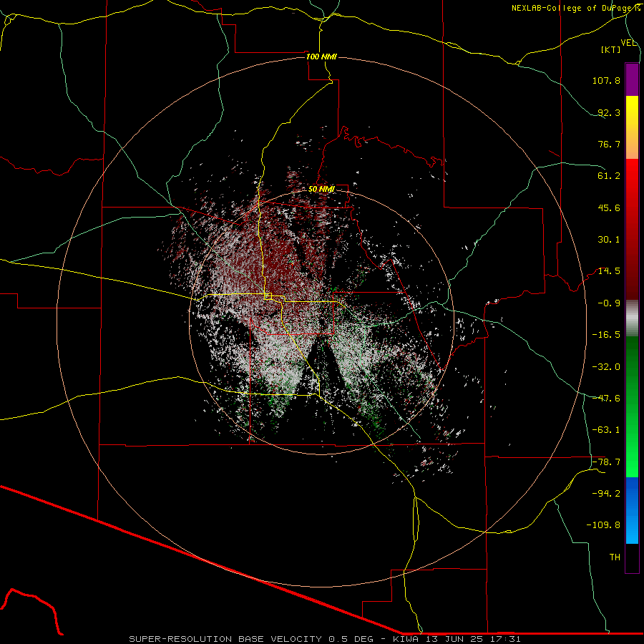Viewport: 644px width, 644px height.
Task: Click the Super-Resolution Base Velocity caption
Action: (x=325, y=639)
